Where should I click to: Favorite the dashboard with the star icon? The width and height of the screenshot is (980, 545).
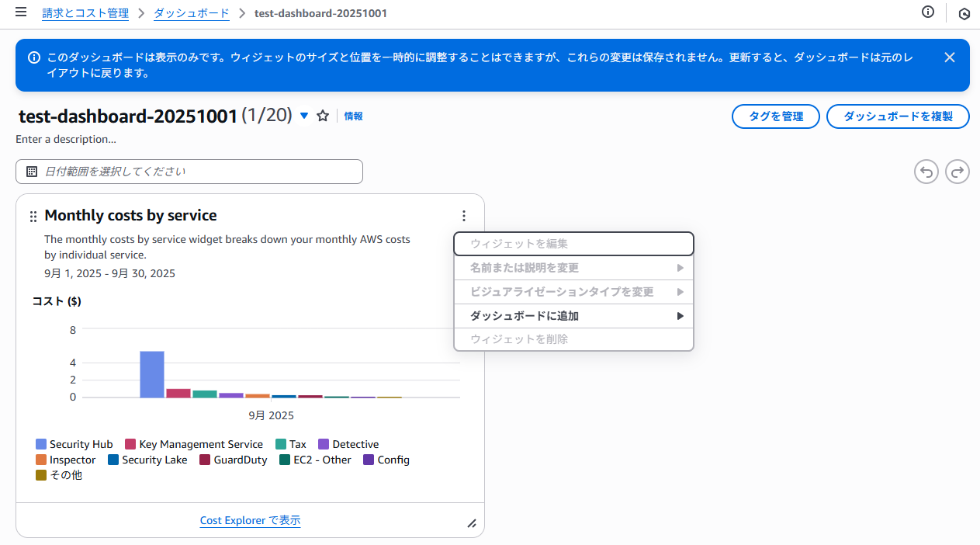tap(323, 116)
